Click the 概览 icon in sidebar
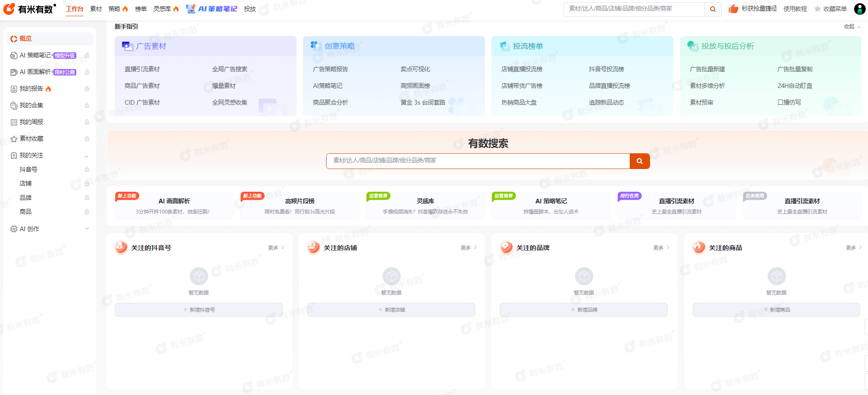This screenshot has height=395, width=868. pos(14,39)
